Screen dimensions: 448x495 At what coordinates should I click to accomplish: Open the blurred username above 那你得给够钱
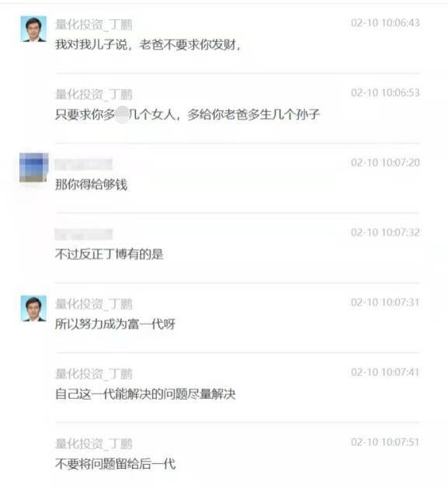pyautogui.click(x=83, y=164)
